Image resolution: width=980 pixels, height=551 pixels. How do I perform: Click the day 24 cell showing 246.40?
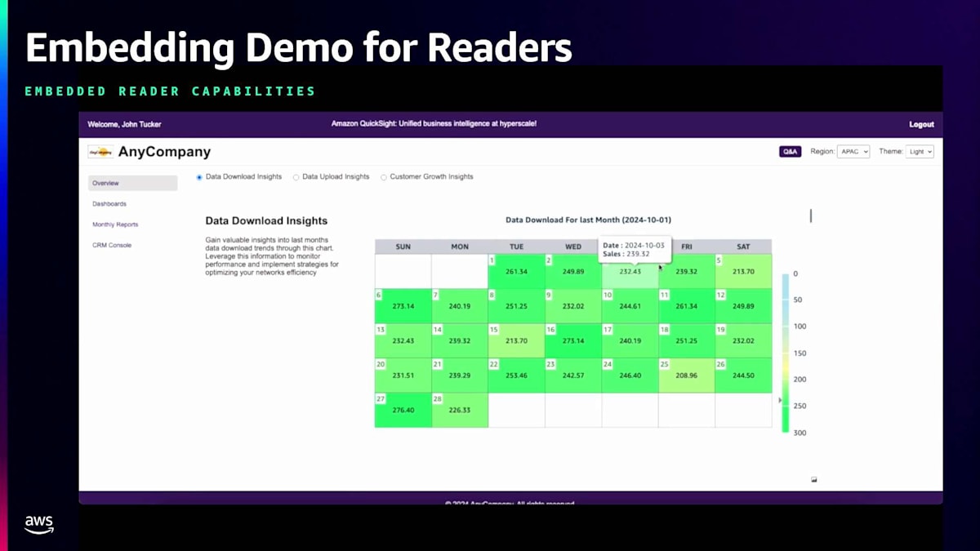coord(630,375)
